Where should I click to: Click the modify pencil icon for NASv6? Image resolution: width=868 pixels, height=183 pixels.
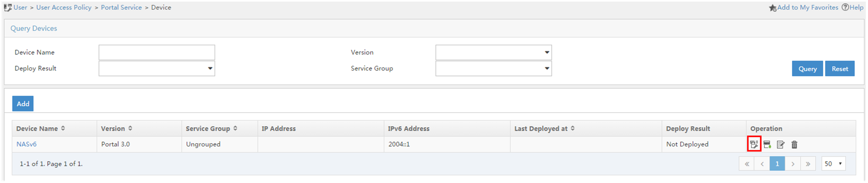pyautogui.click(x=781, y=145)
